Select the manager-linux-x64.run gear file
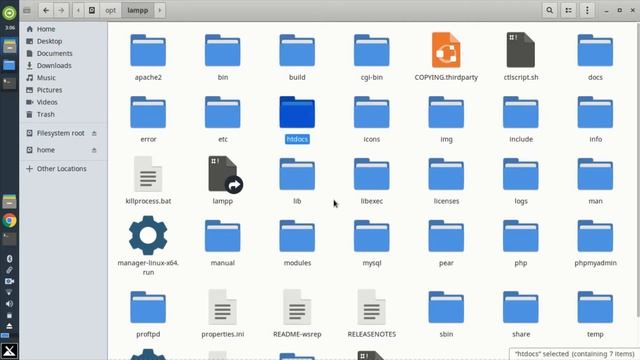The height and width of the screenshot is (360, 640). tap(148, 236)
